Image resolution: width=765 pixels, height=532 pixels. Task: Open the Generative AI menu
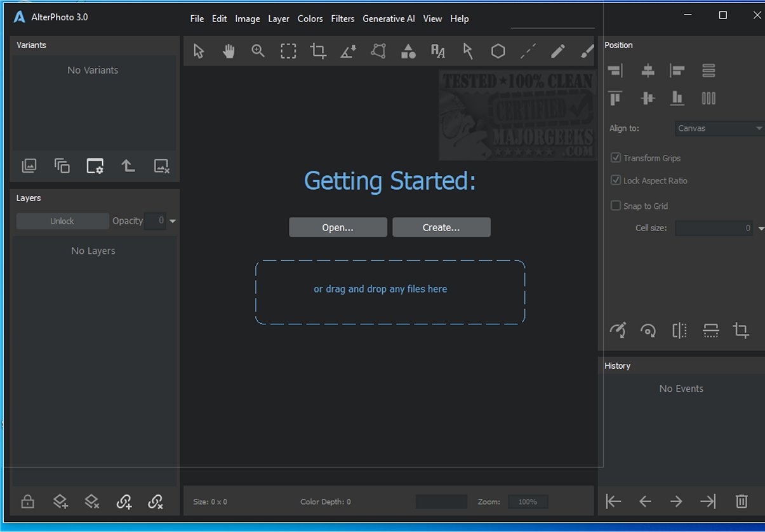(389, 18)
